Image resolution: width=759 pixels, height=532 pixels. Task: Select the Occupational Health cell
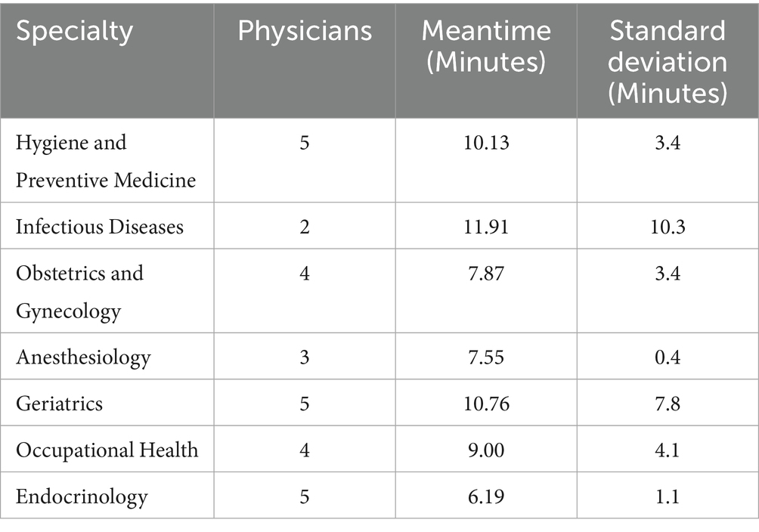coord(107,450)
